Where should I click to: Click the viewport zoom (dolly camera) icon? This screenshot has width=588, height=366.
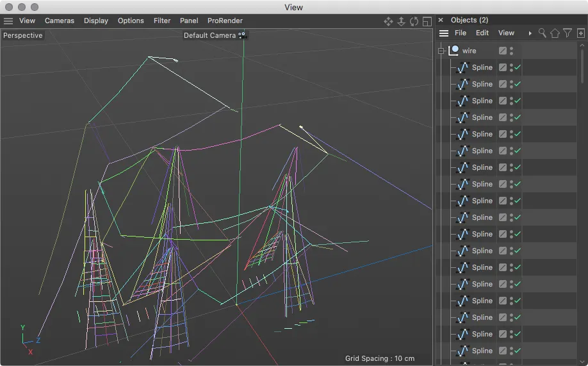tap(401, 21)
